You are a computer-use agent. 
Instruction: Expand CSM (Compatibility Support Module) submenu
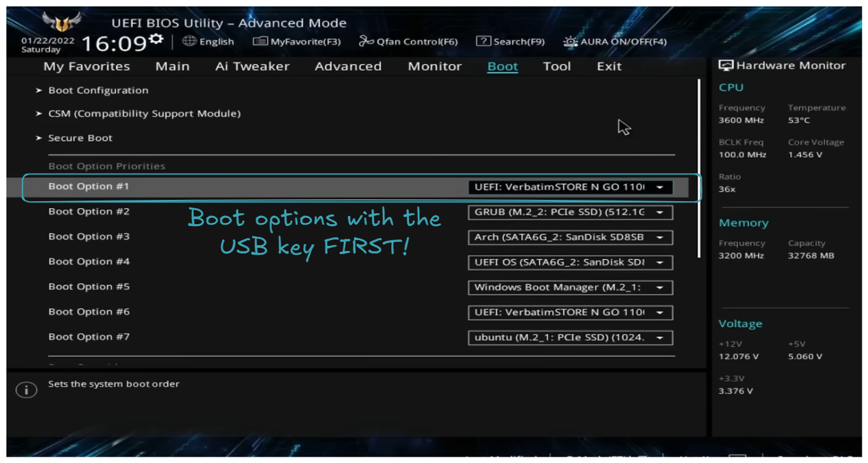click(144, 114)
